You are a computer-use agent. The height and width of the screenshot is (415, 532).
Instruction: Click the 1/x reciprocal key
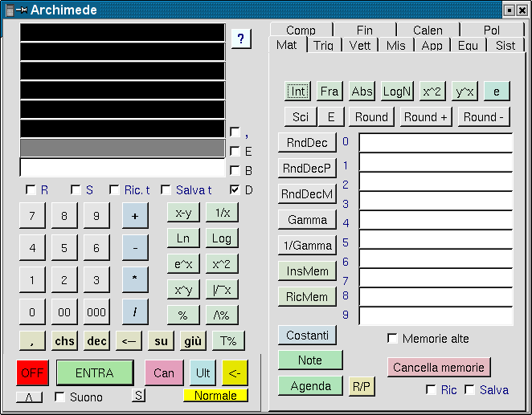[x=222, y=213]
